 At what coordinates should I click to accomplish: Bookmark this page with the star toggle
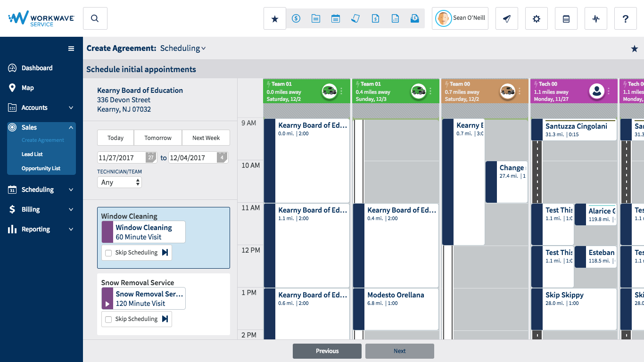click(635, 49)
